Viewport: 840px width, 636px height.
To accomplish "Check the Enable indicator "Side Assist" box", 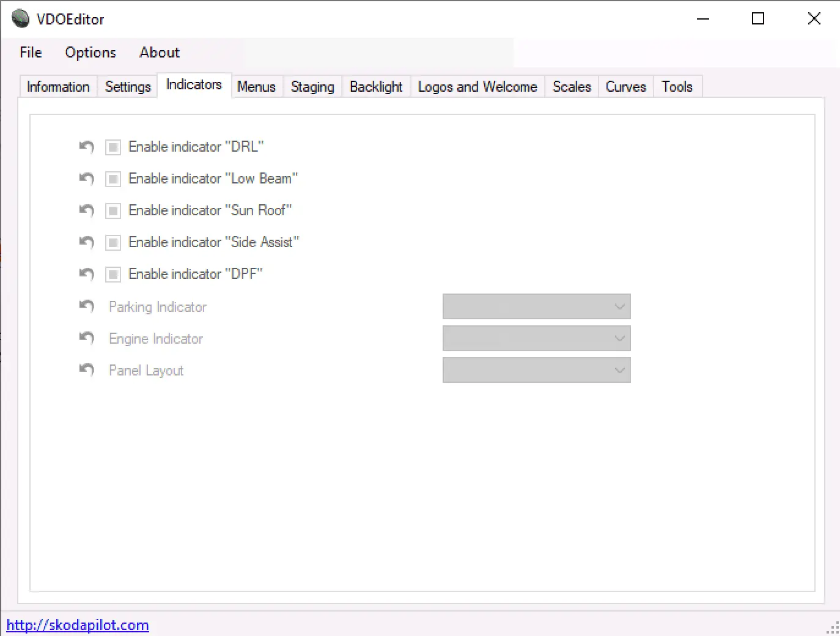I will tap(113, 243).
